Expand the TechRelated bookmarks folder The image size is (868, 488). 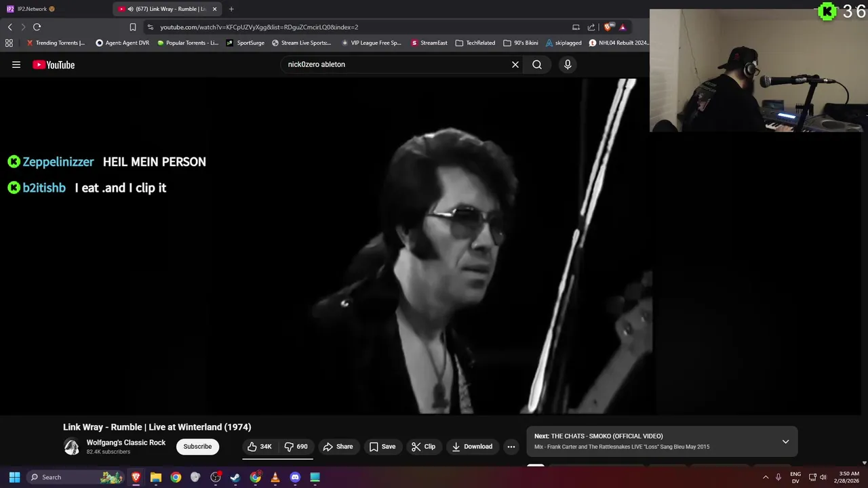(x=475, y=43)
